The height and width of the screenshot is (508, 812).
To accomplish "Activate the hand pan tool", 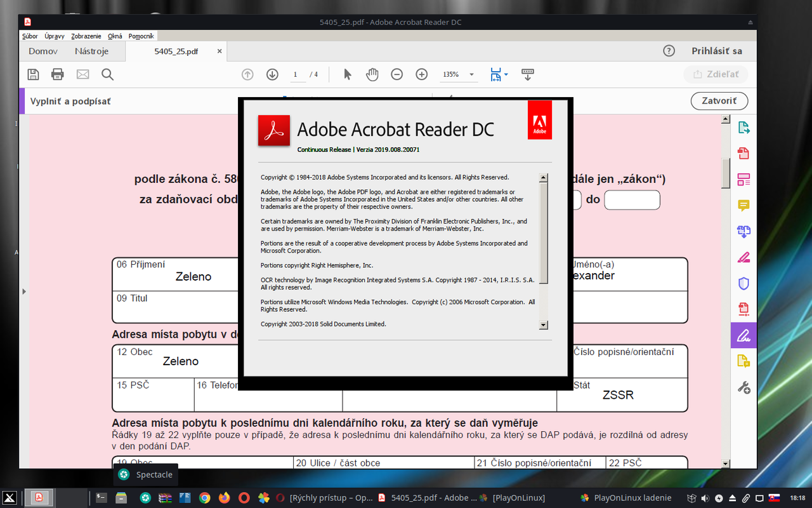I will [x=372, y=74].
